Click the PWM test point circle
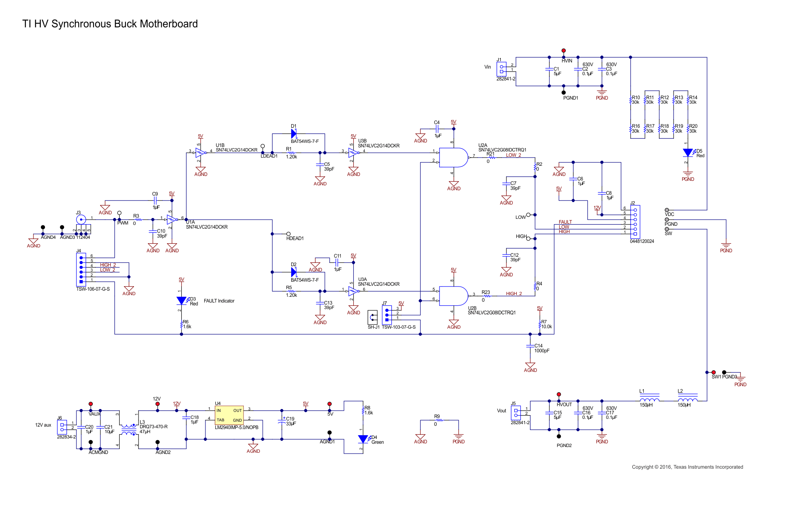The image size is (812, 525). click(120, 213)
